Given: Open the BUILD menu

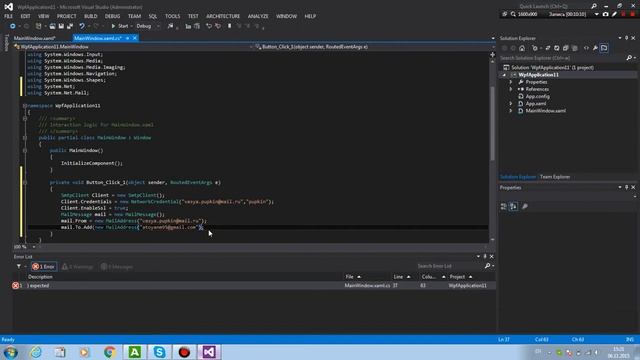Looking at the screenshot, I should click(x=91, y=16).
